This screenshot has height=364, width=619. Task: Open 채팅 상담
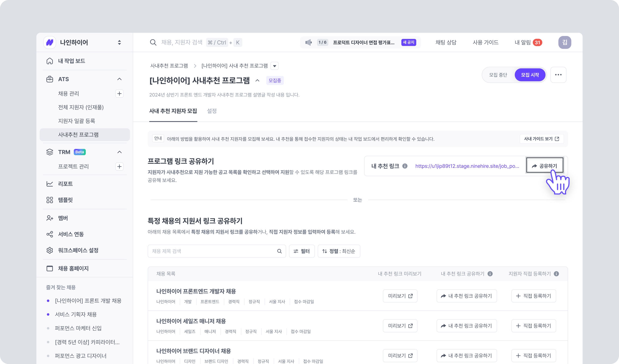(x=446, y=42)
